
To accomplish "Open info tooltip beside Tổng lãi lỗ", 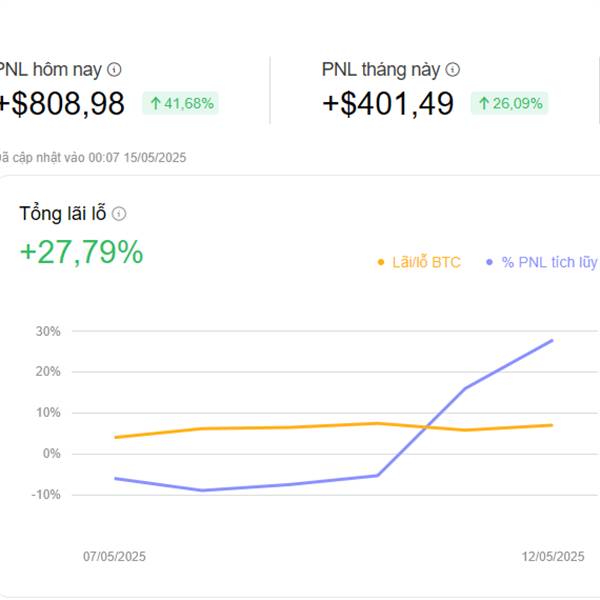I will click(x=119, y=214).
